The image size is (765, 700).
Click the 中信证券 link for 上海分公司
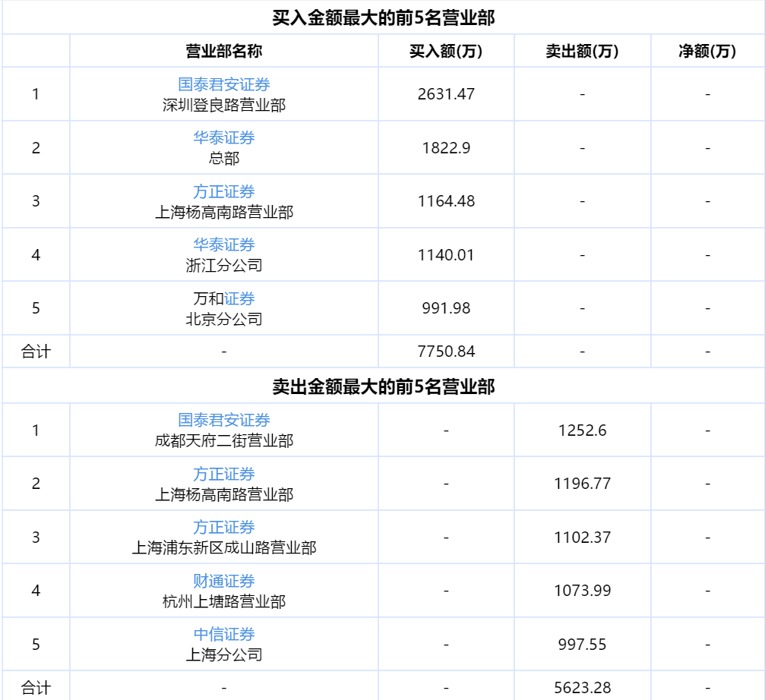(x=225, y=635)
